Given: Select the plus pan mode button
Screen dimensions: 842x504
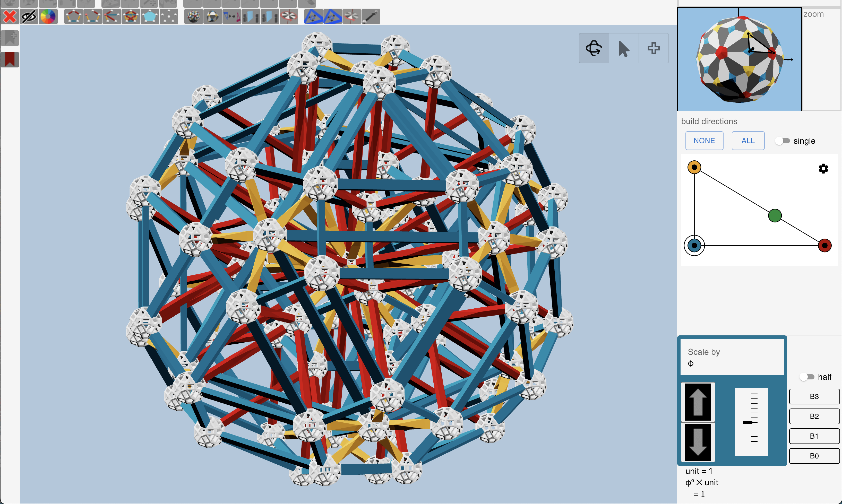Looking at the screenshot, I should pyautogui.click(x=654, y=48).
